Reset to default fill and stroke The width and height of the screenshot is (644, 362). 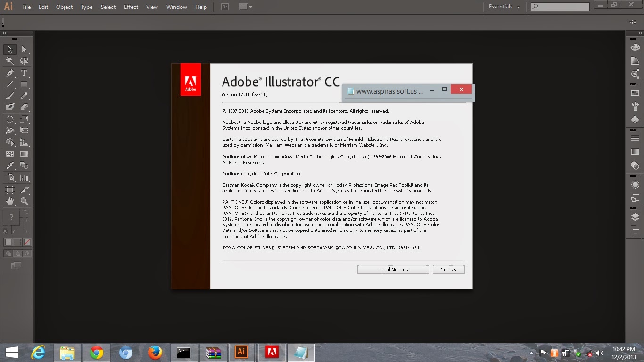tap(6, 231)
